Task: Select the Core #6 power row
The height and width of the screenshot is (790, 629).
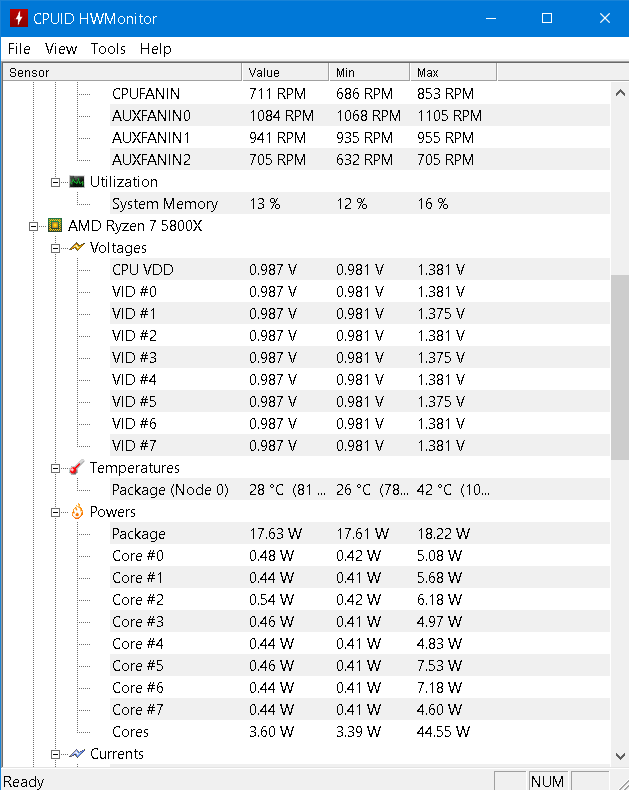Action: (x=360, y=688)
